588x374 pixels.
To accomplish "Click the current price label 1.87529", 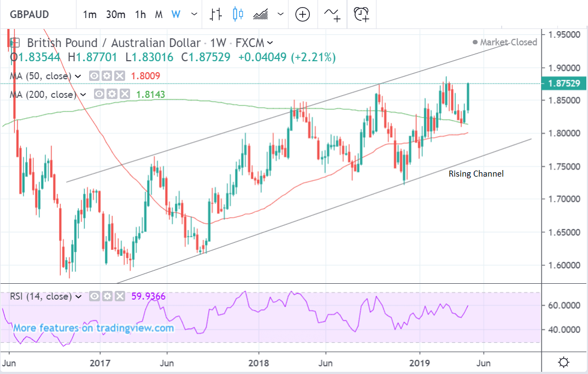I will [x=562, y=83].
